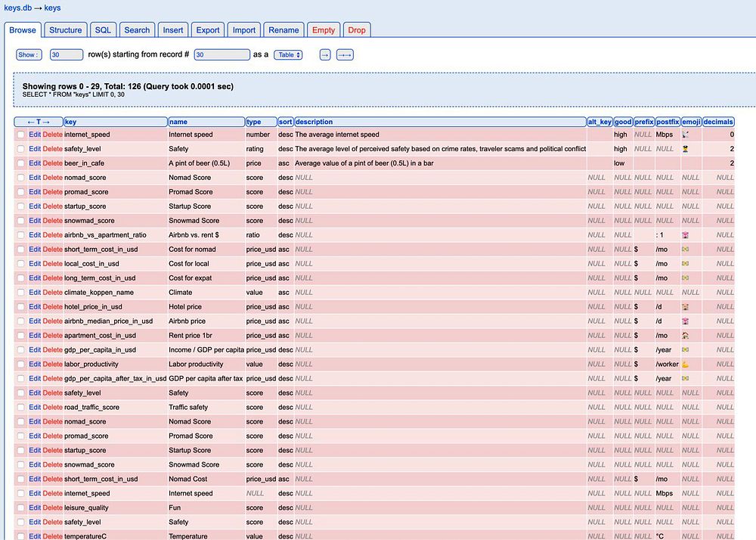Viewport: 756px width, 540px height.
Task: Click the hotel emoji in hotel_price_in_usd row
Action: tap(686, 307)
